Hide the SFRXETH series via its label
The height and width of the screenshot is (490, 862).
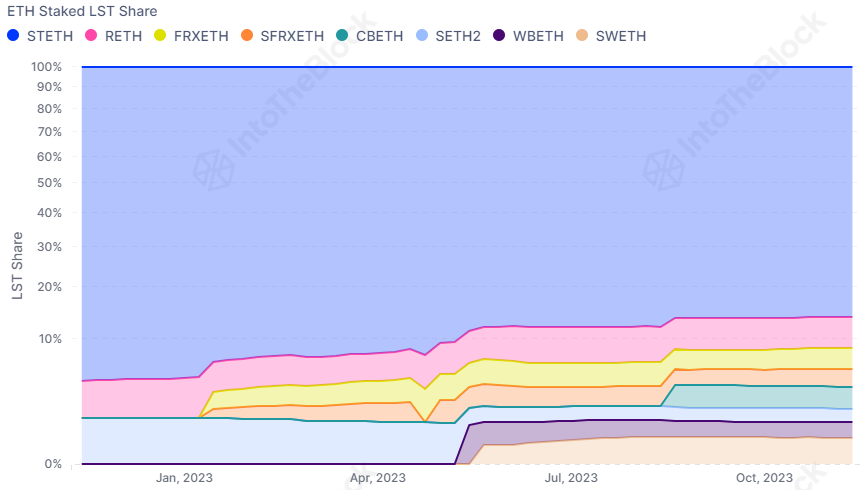click(292, 36)
